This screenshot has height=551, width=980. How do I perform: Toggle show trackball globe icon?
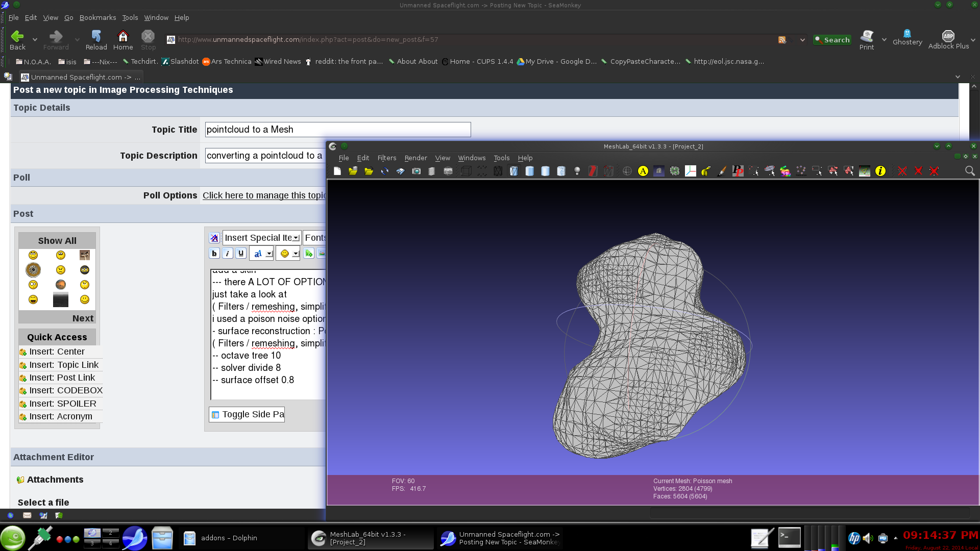[627, 171]
